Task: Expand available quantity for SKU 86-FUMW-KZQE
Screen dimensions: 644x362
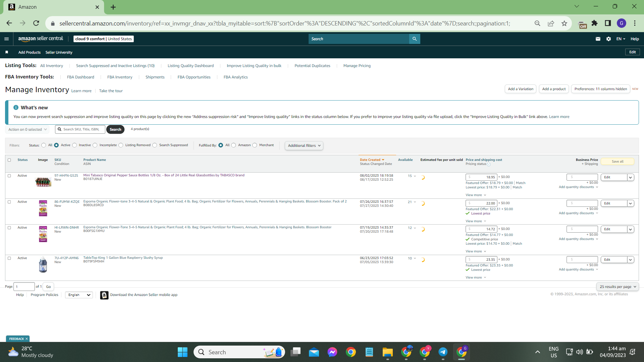Action: point(415,202)
